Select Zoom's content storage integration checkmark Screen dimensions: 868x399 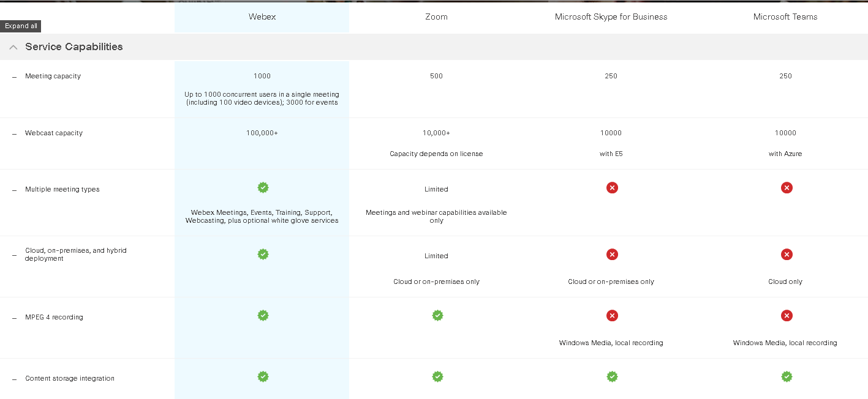pyautogui.click(x=437, y=376)
